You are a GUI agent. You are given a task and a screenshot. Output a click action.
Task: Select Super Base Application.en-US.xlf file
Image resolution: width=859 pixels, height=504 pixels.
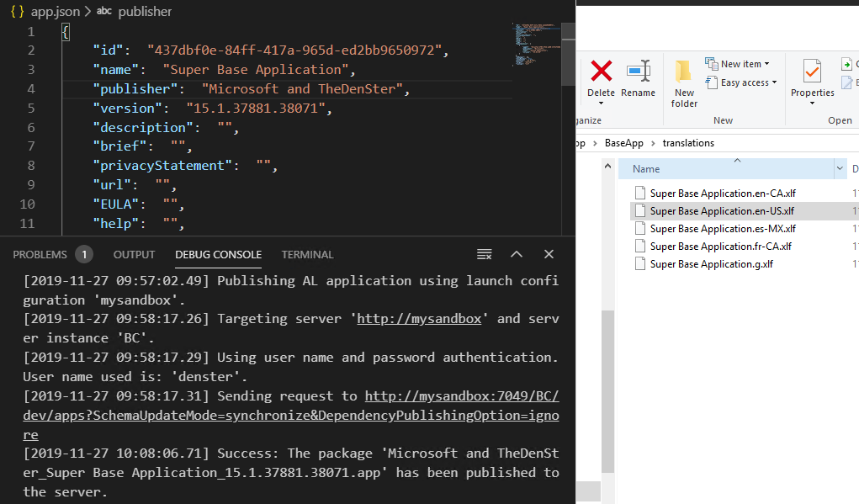tap(722, 211)
